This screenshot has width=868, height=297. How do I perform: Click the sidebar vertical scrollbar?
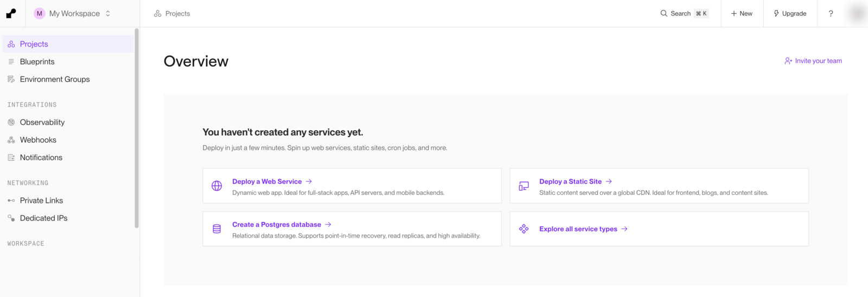[x=137, y=128]
